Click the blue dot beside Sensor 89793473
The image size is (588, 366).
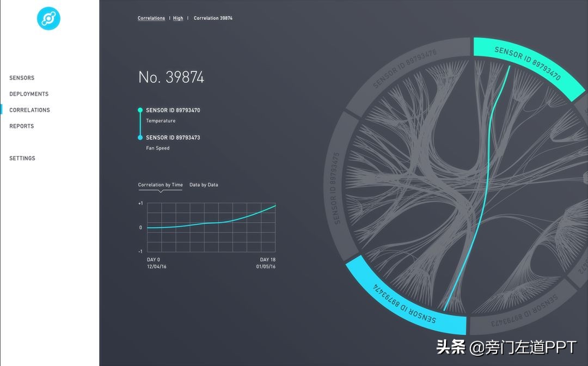[140, 138]
